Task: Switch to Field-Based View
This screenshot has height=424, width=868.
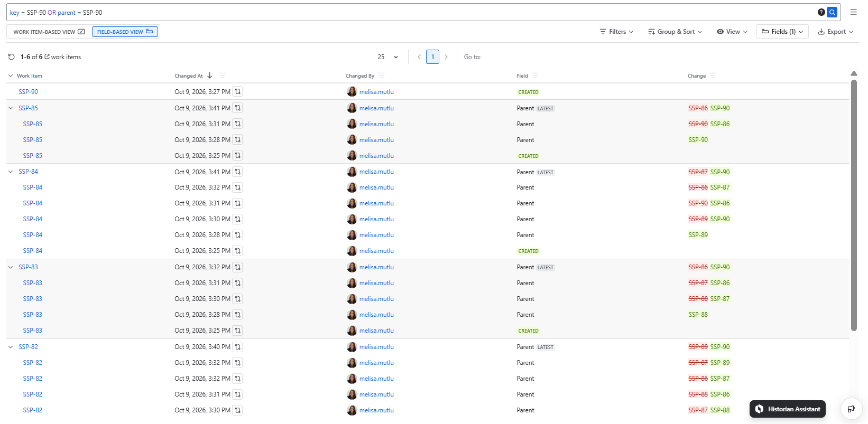Action: coord(125,32)
